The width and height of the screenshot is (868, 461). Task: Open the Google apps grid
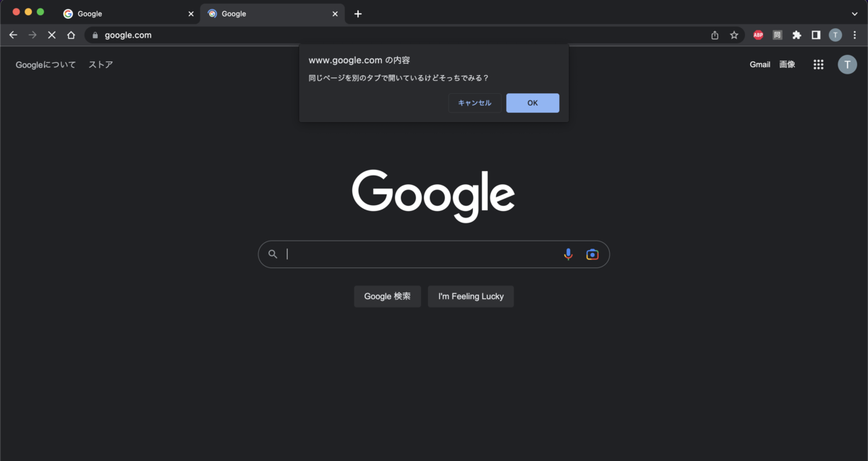(818, 64)
